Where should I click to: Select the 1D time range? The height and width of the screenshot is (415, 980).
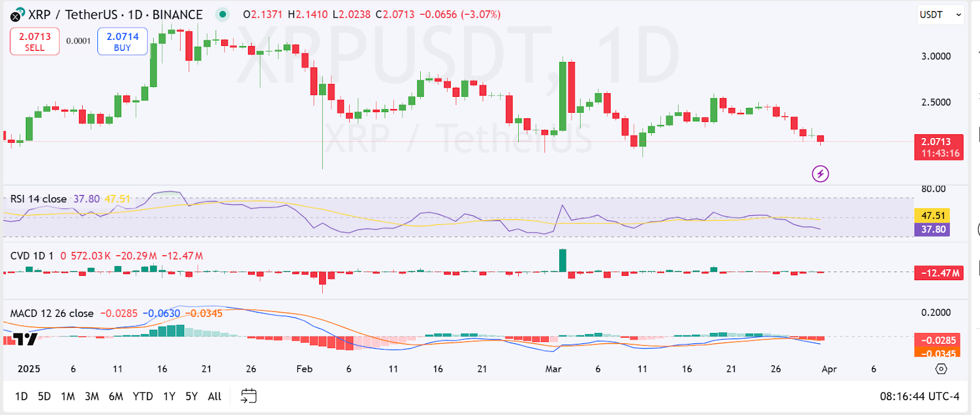point(21,397)
